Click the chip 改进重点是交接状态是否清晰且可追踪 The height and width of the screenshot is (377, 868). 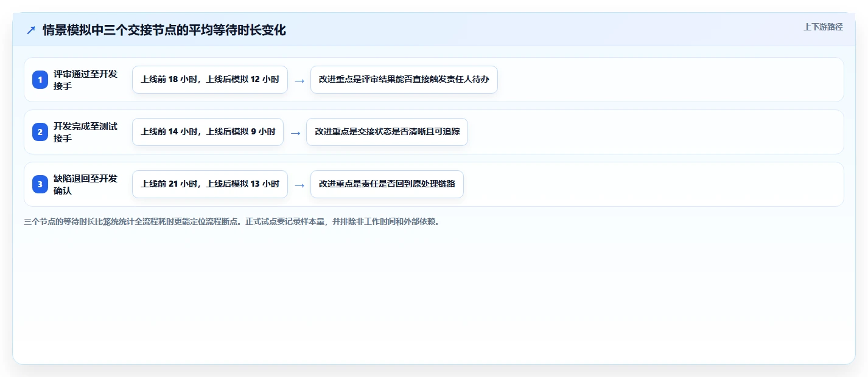[387, 132]
